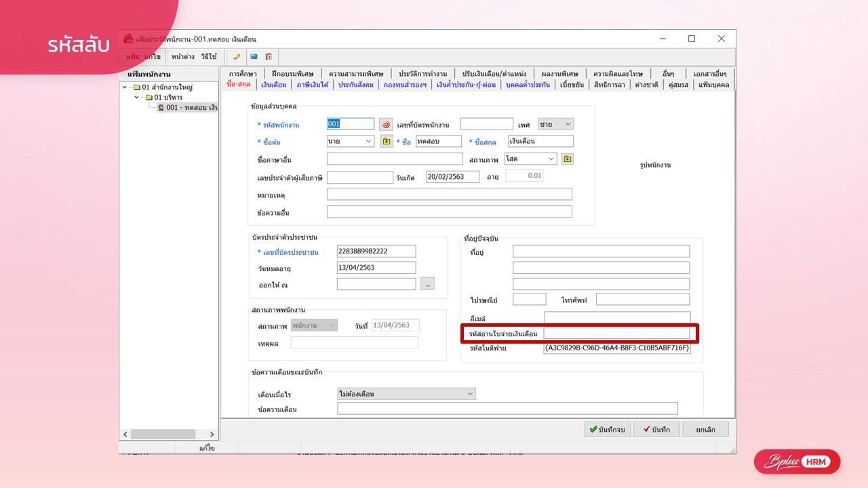868x488 pixels.
Task: Click the หมายเหตุ input field
Action: (x=449, y=194)
